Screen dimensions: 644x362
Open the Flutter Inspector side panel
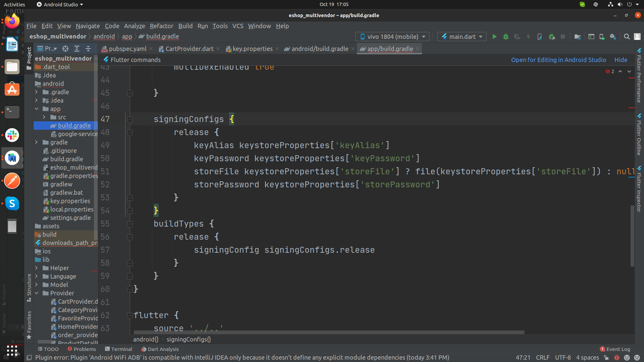pyautogui.click(x=639, y=189)
